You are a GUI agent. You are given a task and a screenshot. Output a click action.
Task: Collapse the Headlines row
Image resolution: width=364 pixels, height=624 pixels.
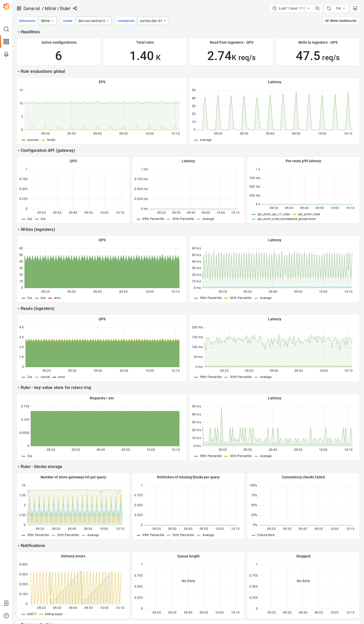pyautogui.click(x=30, y=32)
